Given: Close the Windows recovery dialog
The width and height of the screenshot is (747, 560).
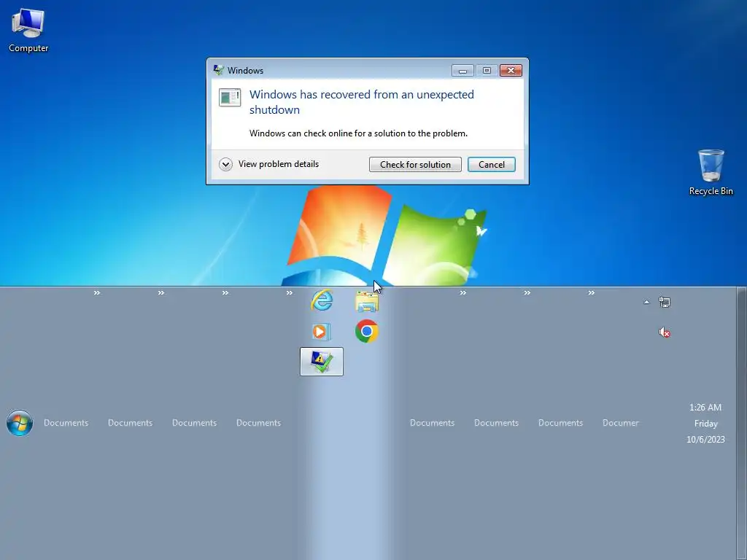Looking at the screenshot, I should click(511, 71).
